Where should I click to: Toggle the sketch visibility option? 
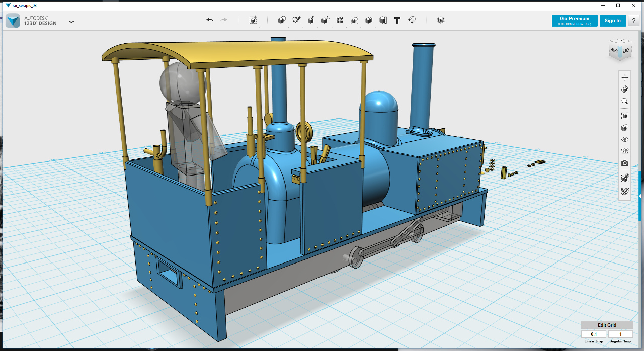coord(625,191)
